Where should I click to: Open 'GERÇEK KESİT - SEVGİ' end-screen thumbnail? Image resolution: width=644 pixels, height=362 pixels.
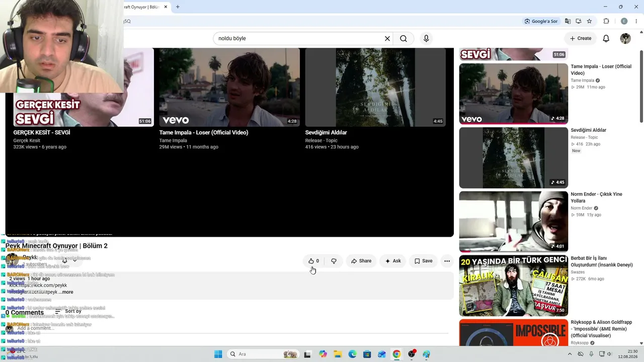pyautogui.click(x=84, y=87)
